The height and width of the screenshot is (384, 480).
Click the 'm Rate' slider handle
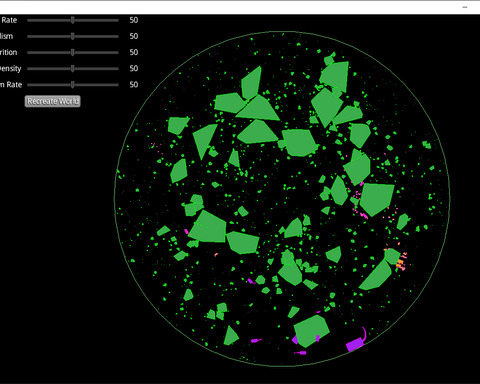coord(73,85)
